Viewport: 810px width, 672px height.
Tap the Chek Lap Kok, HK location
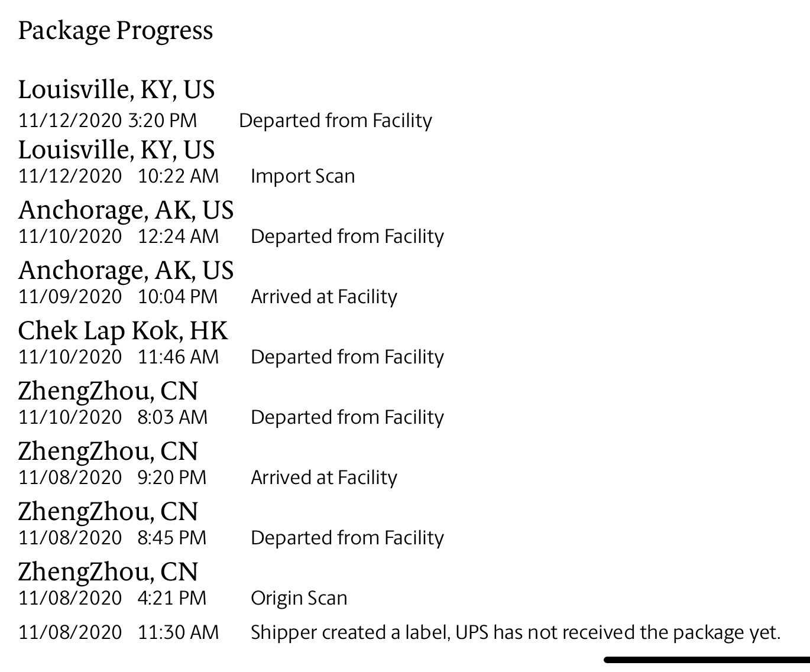coord(122,331)
